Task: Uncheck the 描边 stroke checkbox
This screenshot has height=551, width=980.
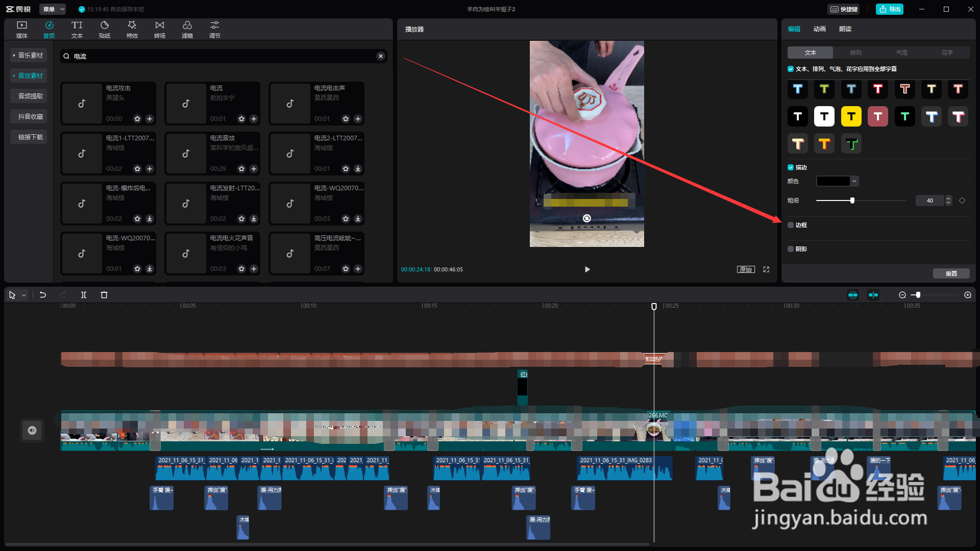Action: pos(791,167)
